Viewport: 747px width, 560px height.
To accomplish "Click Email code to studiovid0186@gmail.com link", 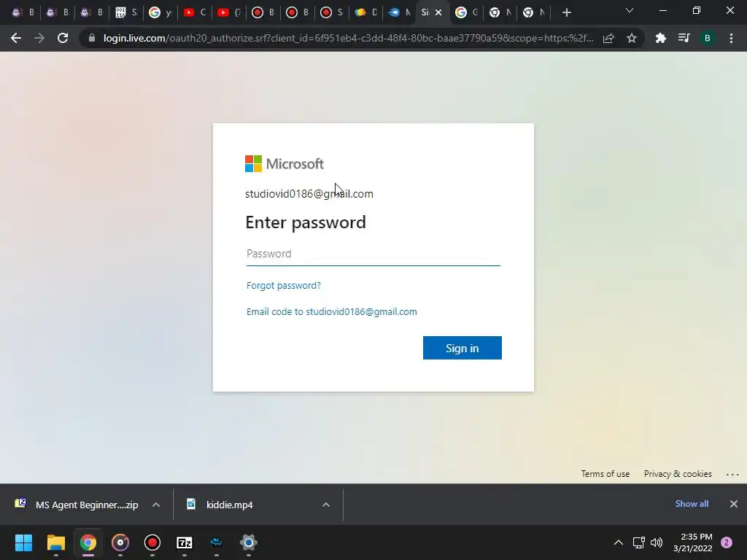I will pyautogui.click(x=332, y=311).
